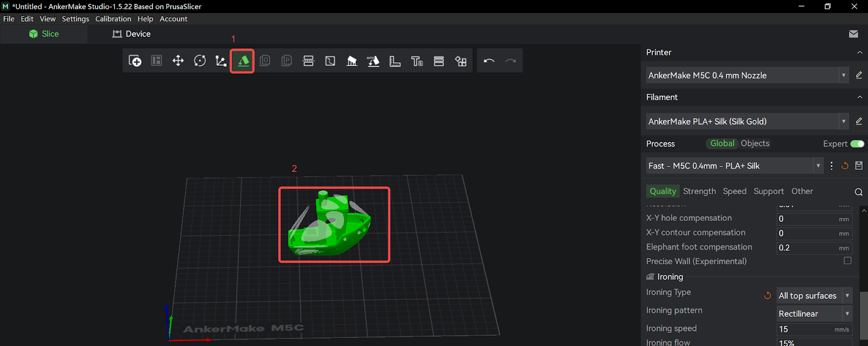The width and height of the screenshot is (868, 346).
Task: Open the process preset three-dot menu
Action: [832, 166]
